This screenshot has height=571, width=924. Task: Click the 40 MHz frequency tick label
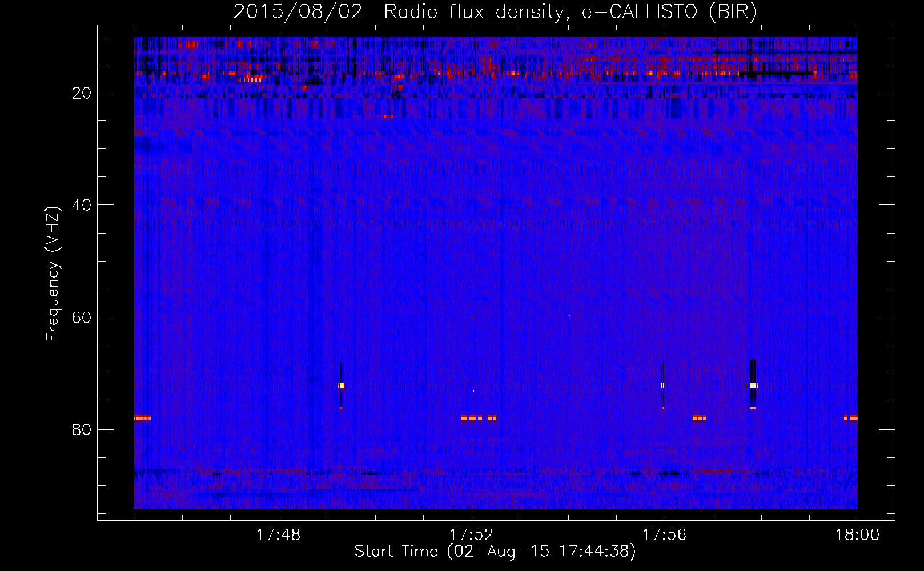(82, 205)
